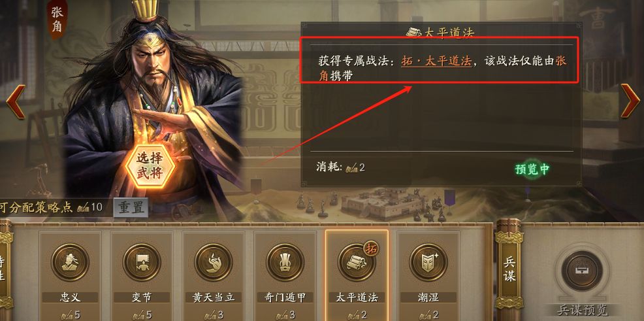Click the 可分配策略点 counter

coord(51,207)
